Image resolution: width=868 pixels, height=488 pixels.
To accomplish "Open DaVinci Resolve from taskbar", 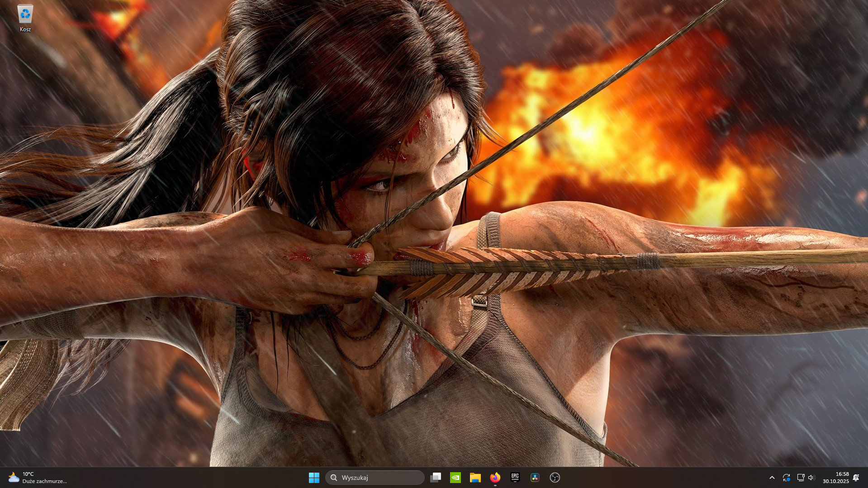I will (x=535, y=478).
